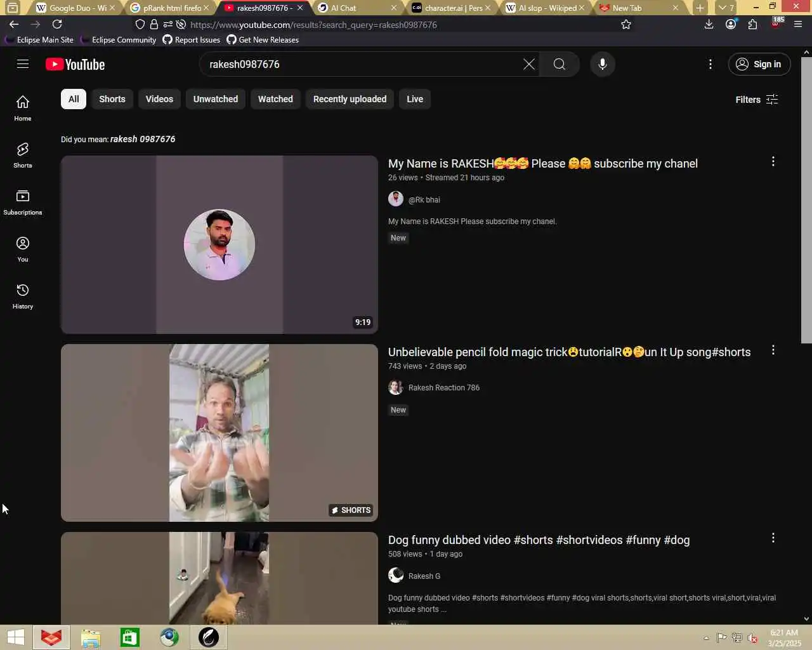Reload the page with browser refresh icon
The image size is (812, 650).
57,24
